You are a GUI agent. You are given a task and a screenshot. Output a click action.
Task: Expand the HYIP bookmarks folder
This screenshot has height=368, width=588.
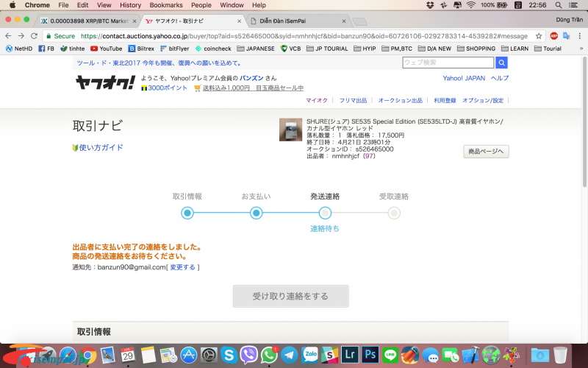tap(365, 49)
